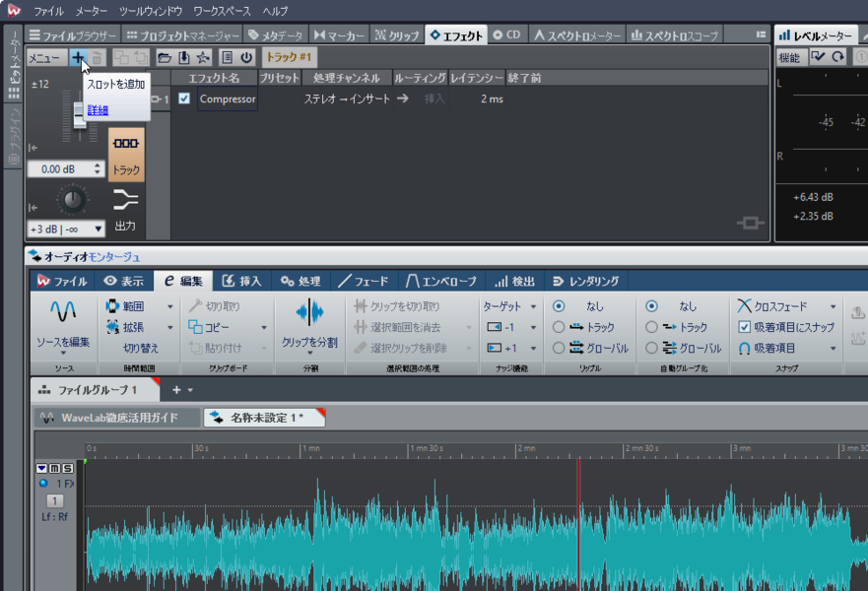Screen dimensions: 868x591
Task: Click the power bypass icon in effect toolbar
Action: point(246,57)
